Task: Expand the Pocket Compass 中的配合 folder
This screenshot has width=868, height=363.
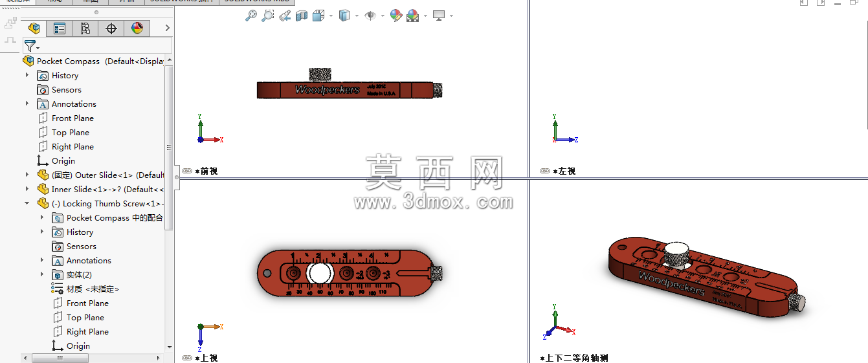Action: [42, 218]
